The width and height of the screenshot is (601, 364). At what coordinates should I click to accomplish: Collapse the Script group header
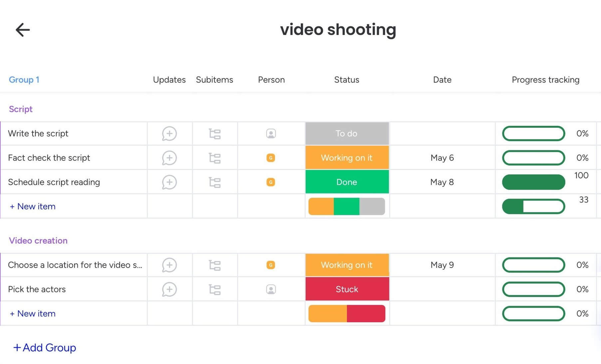click(x=21, y=109)
